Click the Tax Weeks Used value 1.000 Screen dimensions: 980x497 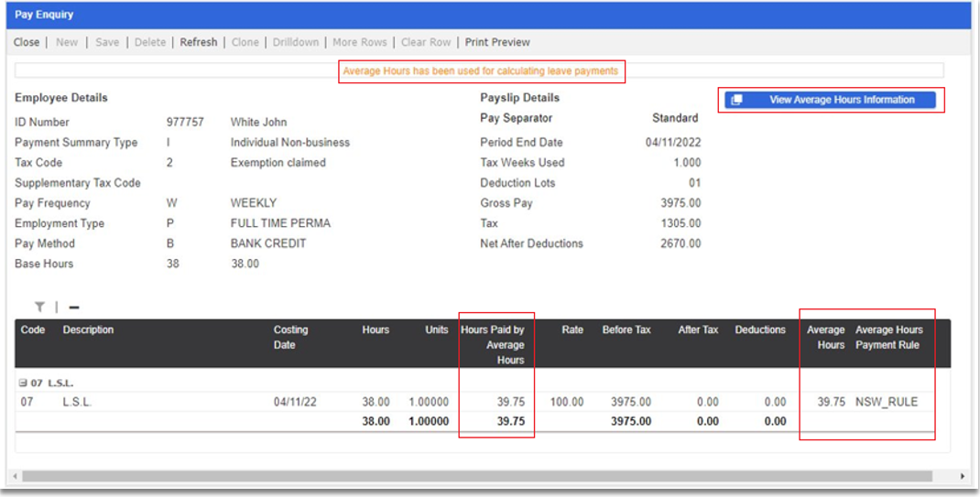tap(687, 162)
